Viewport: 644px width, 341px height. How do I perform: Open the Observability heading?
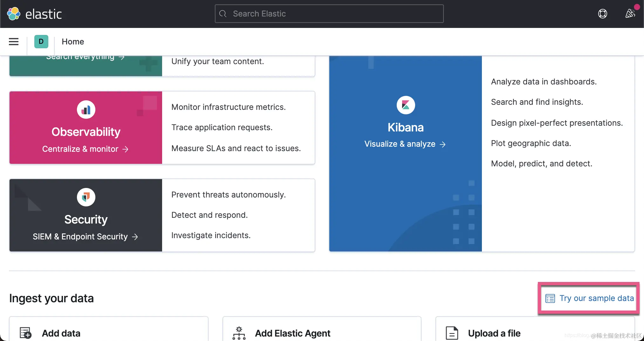point(86,132)
